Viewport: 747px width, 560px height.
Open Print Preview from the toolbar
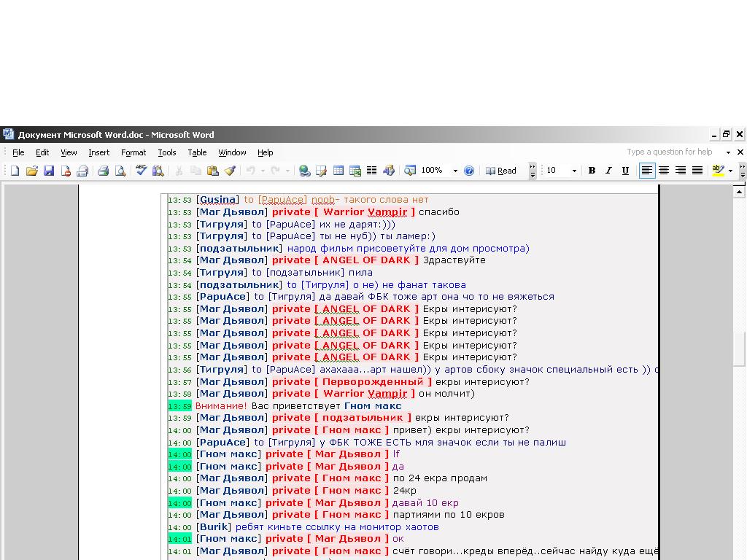120,171
